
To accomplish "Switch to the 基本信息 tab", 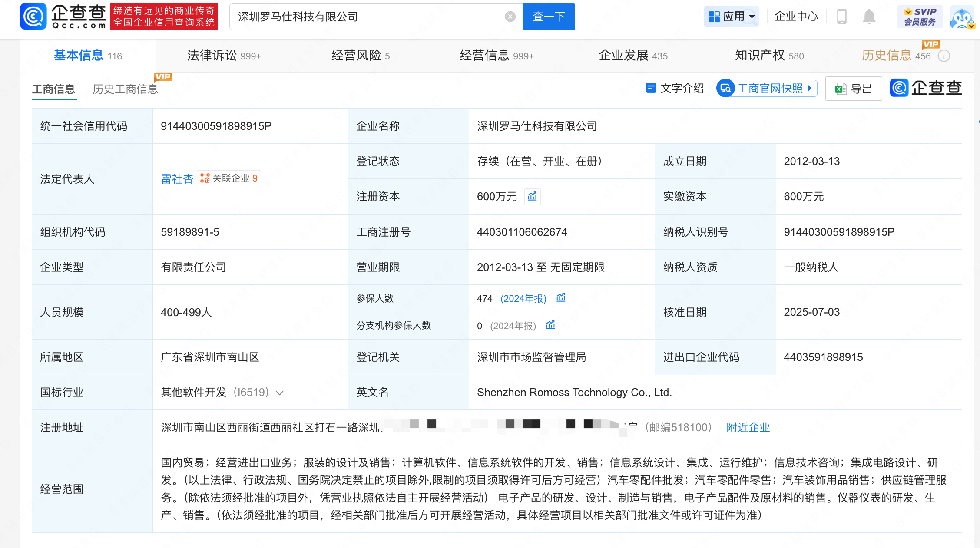I will click(x=88, y=56).
